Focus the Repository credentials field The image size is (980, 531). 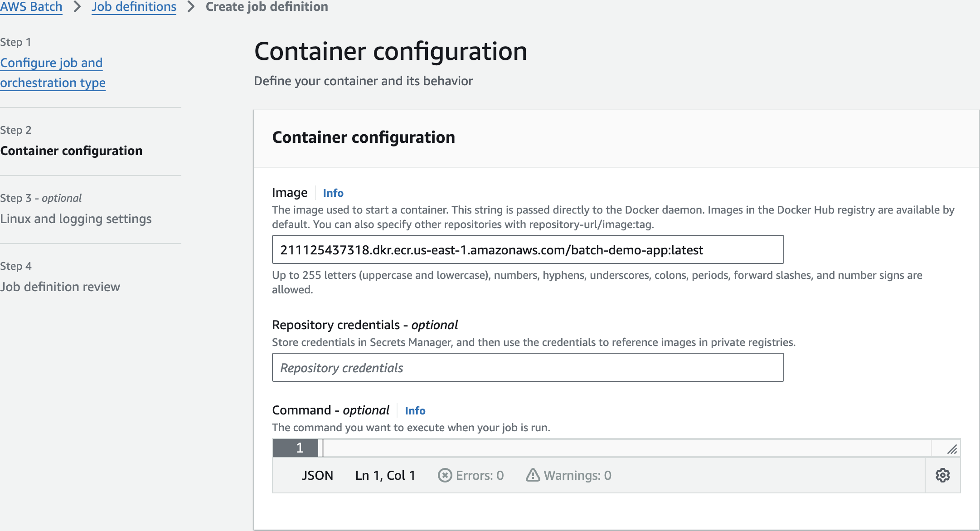(528, 368)
